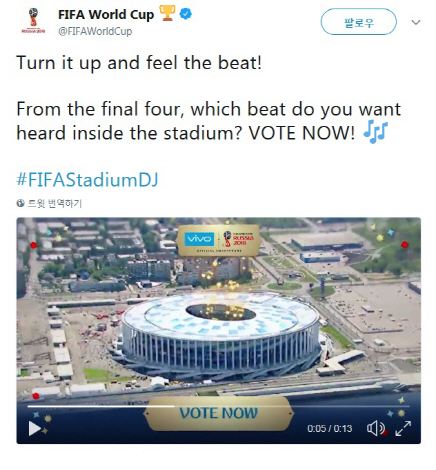Screen dimensions: 436x470
Task: Click the 팔로우 follow button
Action: click(359, 22)
